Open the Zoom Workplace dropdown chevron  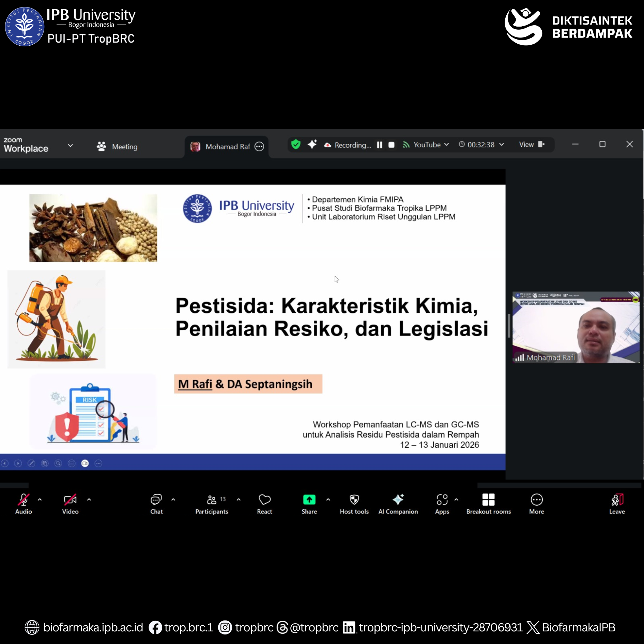tap(71, 145)
